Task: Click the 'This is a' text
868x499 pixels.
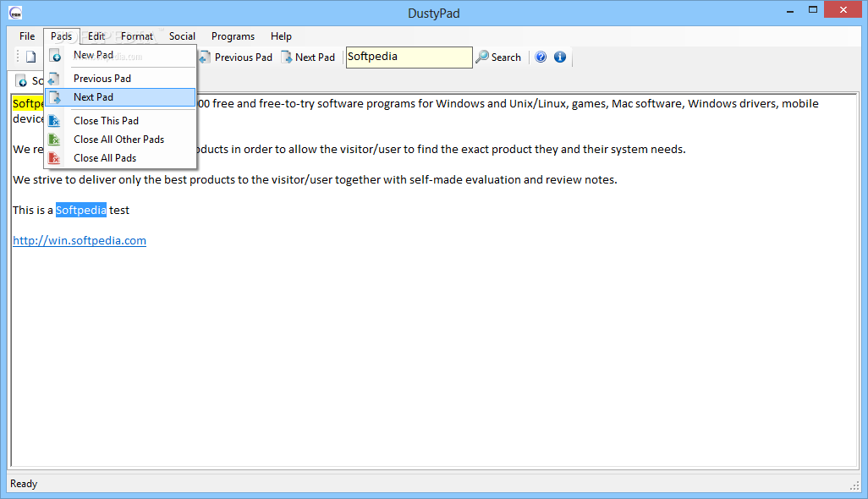Action: click(33, 211)
